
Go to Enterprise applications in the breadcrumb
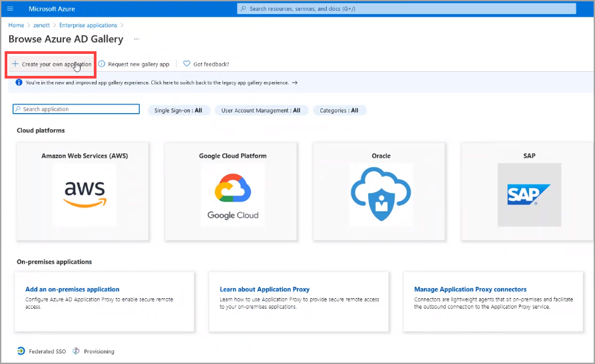[x=88, y=25]
